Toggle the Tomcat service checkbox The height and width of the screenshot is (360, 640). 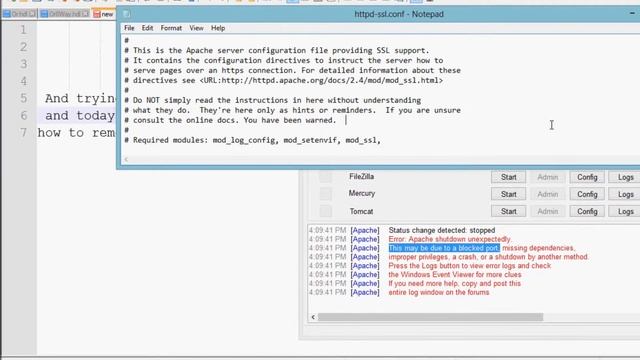325,211
